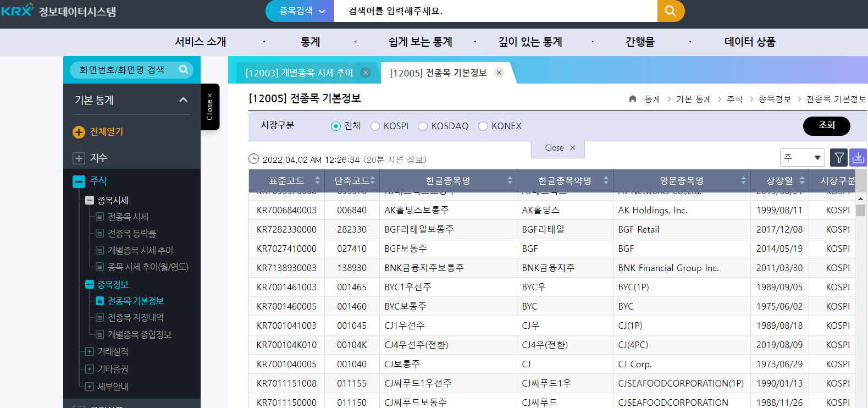This screenshot has width=868, height=408.
Task: Open 전종목 시세 in sidebar
Action: [x=128, y=217]
